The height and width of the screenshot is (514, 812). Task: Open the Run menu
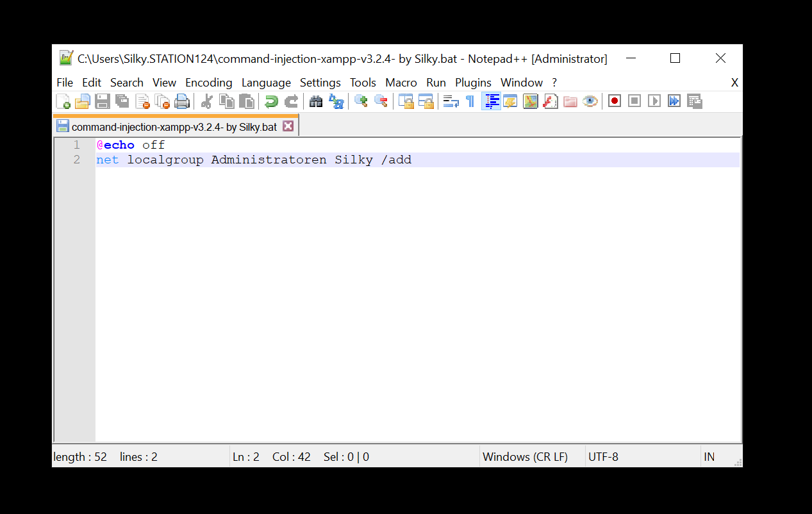point(436,83)
